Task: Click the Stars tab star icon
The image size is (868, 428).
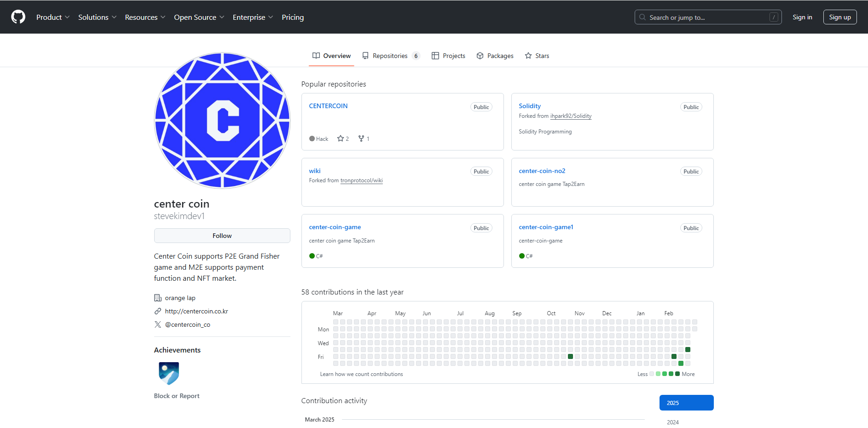Action: [528, 56]
